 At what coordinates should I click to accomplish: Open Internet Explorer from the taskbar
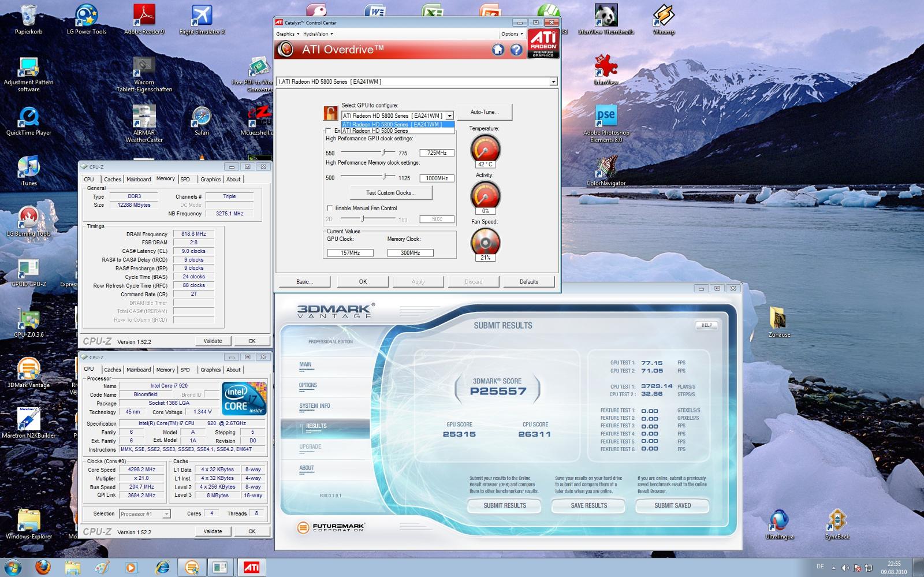162,567
